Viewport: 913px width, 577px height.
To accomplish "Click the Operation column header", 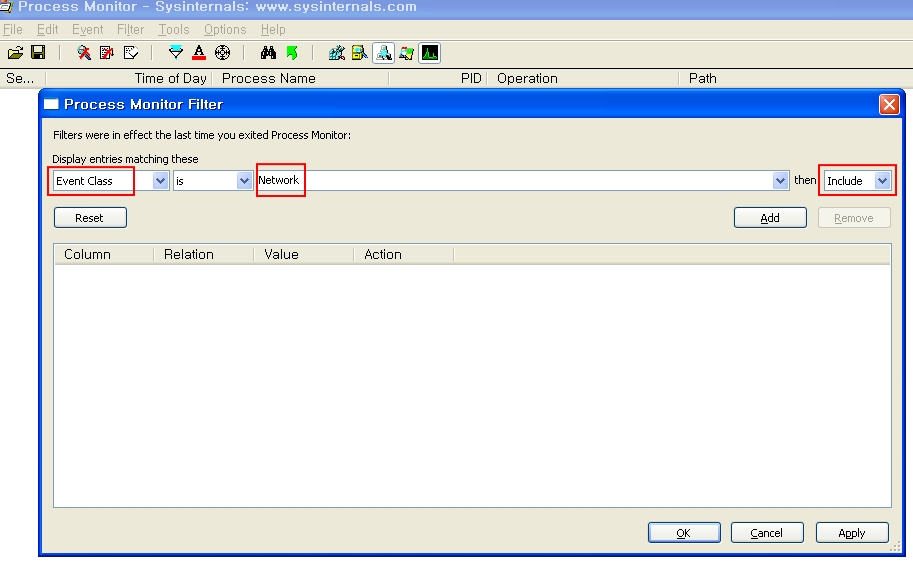I will (583, 79).
